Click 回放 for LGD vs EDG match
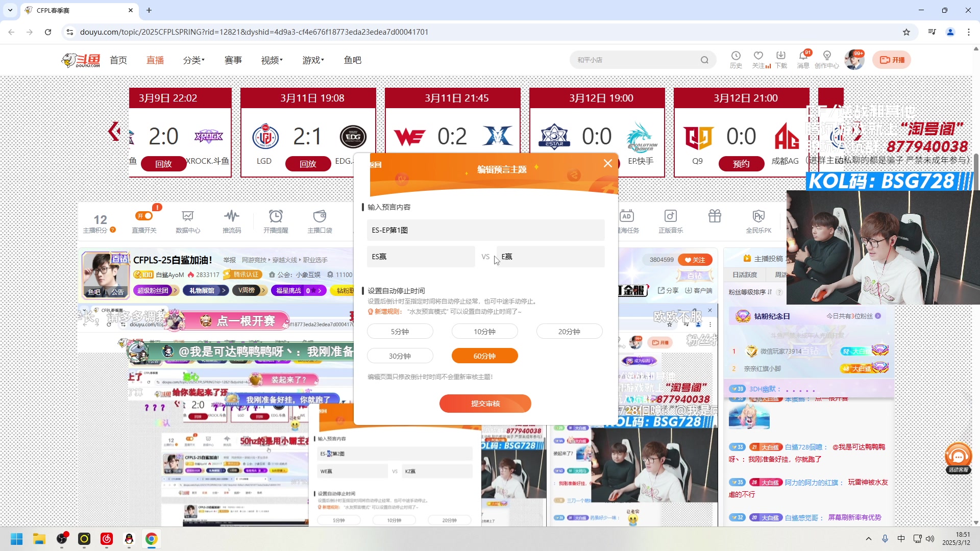This screenshot has width=980, height=551. pyautogui.click(x=308, y=164)
